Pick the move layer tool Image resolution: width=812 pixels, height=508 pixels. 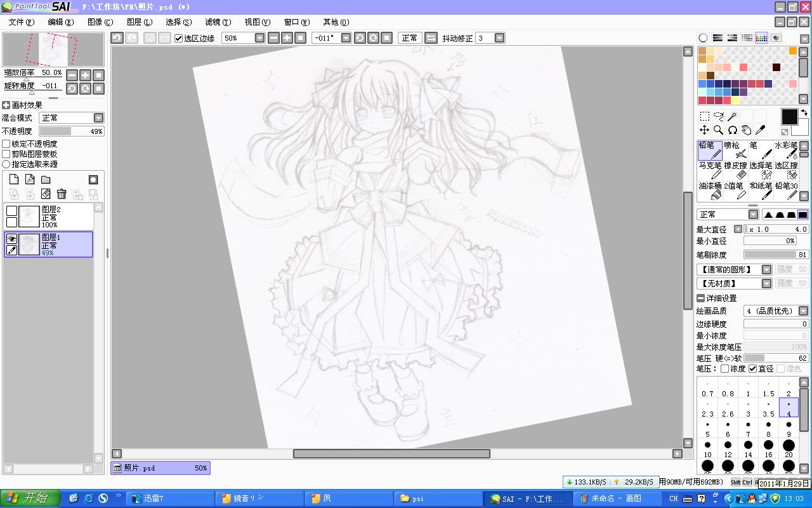705,130
